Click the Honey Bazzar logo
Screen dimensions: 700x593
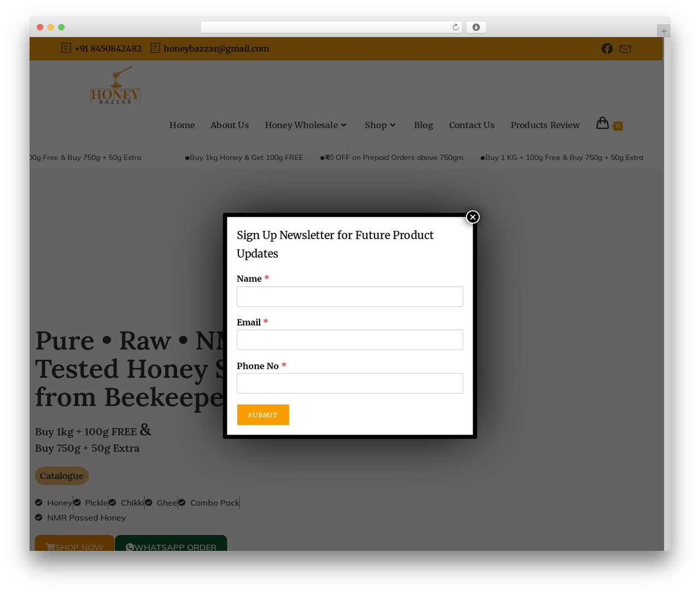(x=115, y=85)
